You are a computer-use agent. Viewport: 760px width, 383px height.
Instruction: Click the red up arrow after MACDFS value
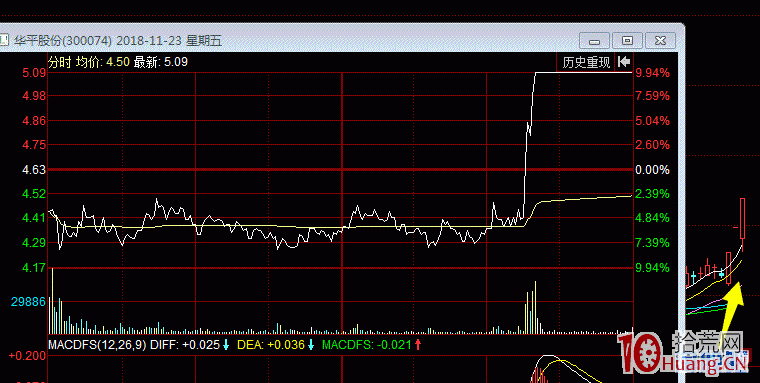click(418, 345)
